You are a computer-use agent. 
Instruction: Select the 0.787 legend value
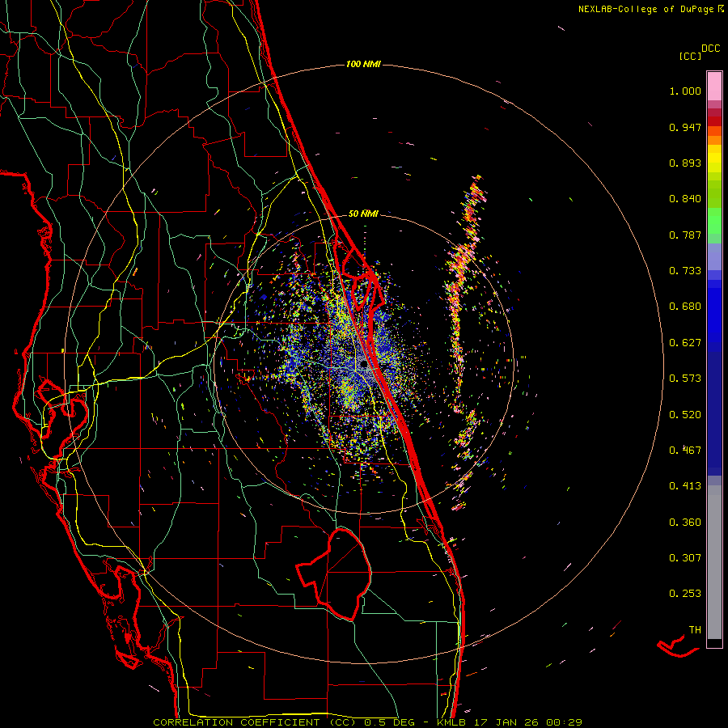coord(685,235)
